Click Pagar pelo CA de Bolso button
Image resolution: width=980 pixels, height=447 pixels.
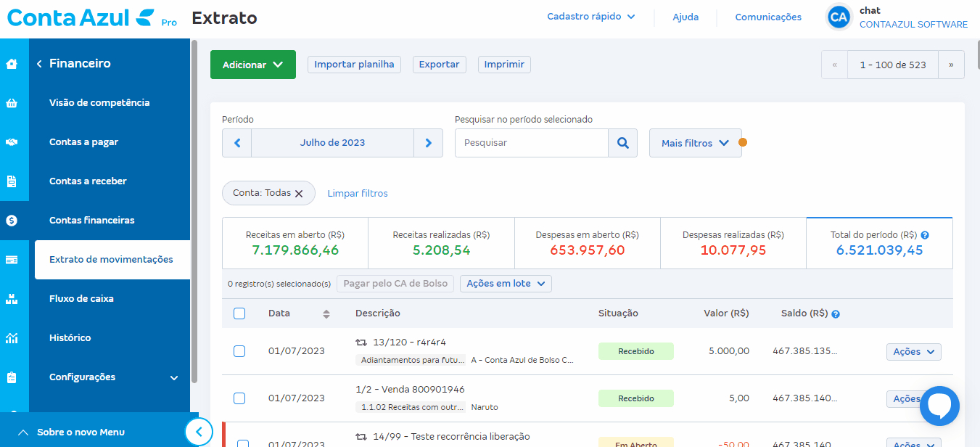pos(395,284)
